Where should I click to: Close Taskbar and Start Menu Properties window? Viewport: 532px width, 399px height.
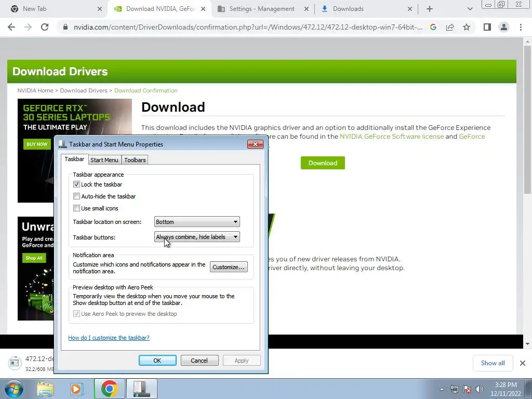click(255, 144)
